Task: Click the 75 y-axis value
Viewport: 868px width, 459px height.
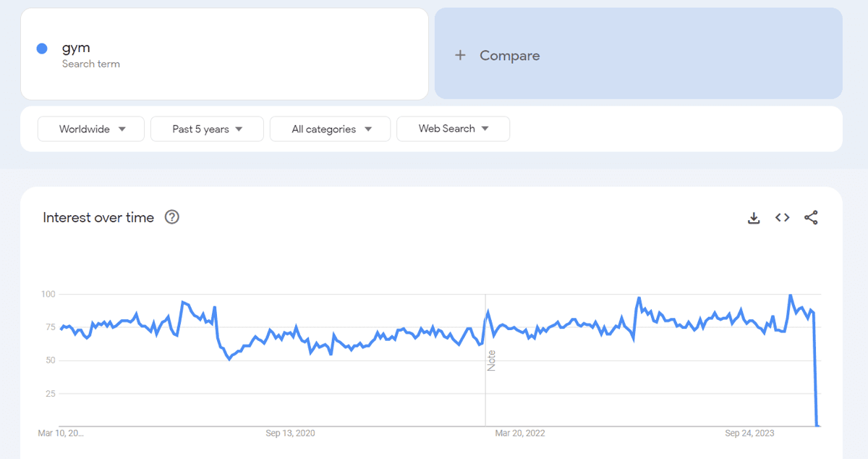Action: coord(50,327)
